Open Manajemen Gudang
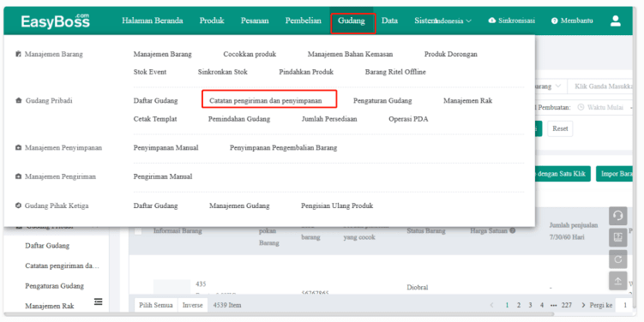 [239, 206]
